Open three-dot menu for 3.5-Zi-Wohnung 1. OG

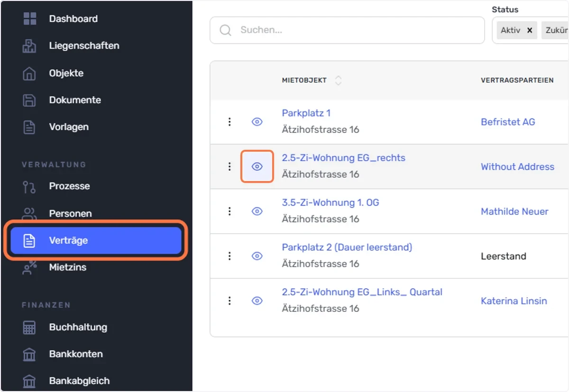click(229, 211)
